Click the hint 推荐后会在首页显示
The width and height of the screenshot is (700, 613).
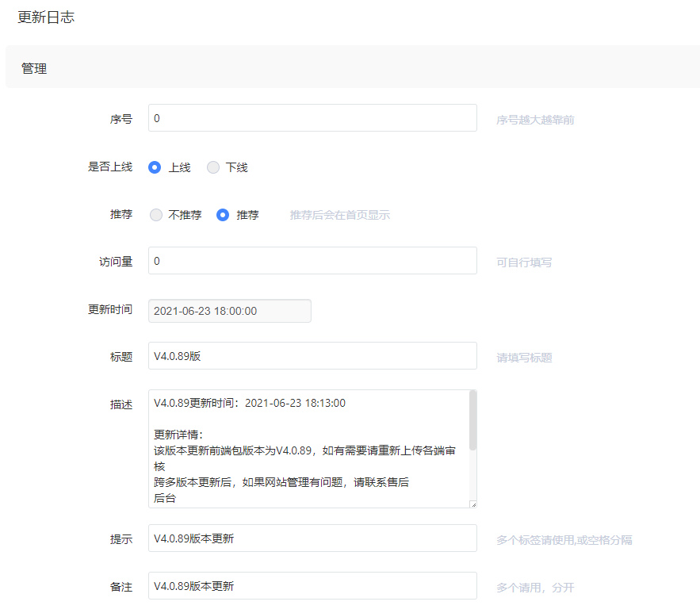click(x=340, y=215)
